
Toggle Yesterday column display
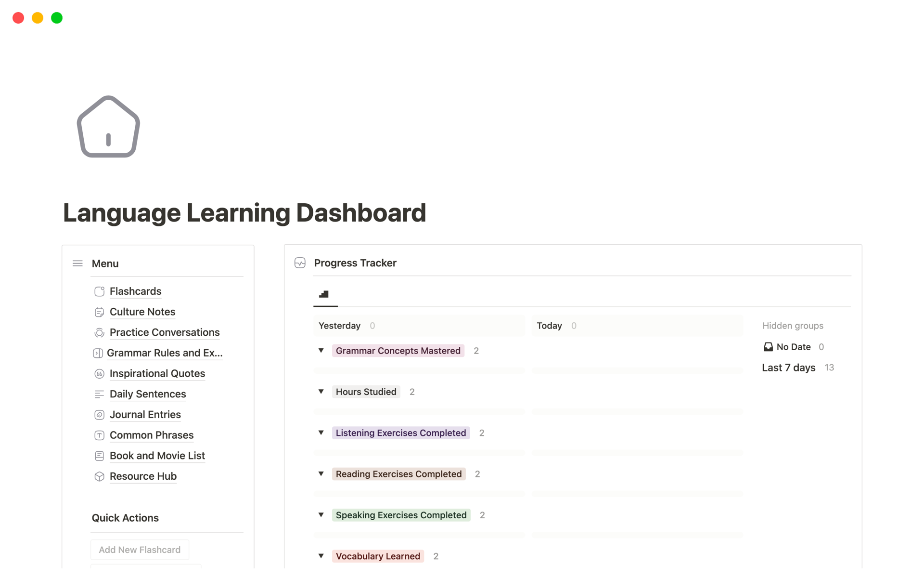pos(341,326)
